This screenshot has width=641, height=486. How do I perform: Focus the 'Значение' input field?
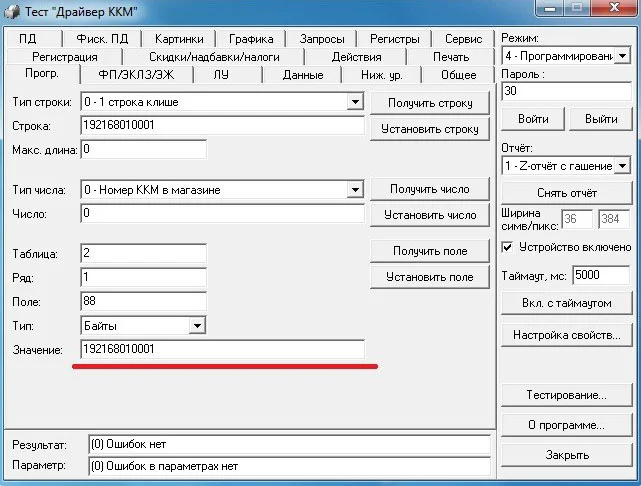click(x=222, y=349)
